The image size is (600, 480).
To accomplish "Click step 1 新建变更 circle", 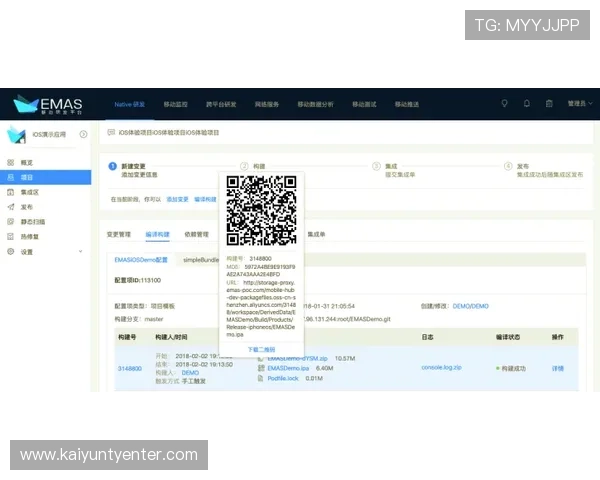I will pos(112,166).
